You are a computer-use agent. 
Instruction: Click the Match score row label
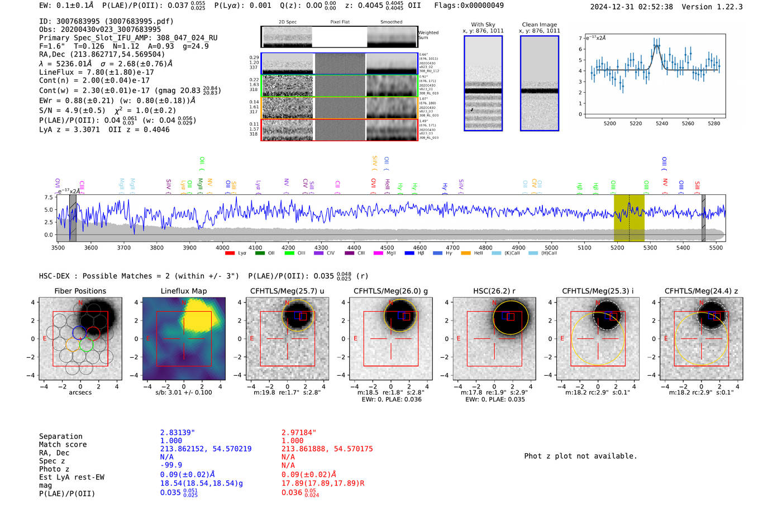(63, 445)
